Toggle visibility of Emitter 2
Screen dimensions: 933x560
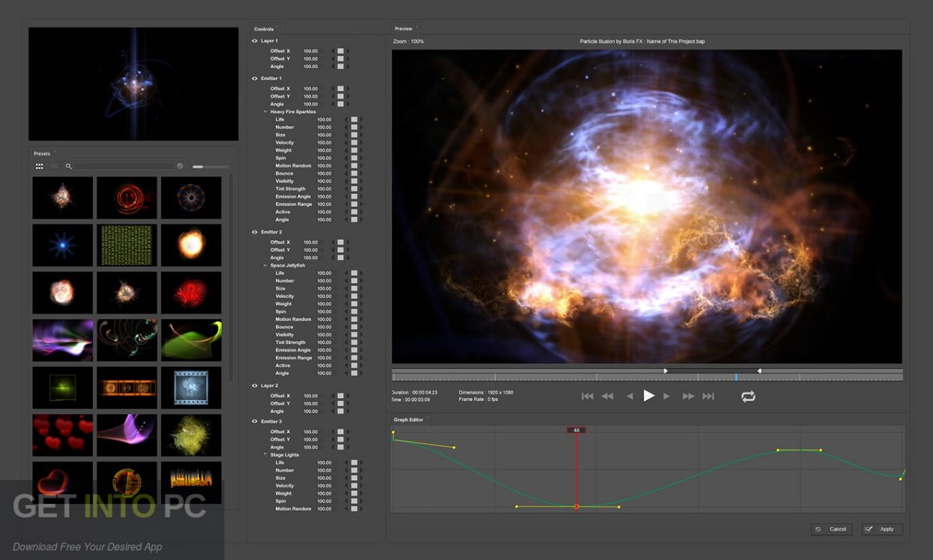255,232
